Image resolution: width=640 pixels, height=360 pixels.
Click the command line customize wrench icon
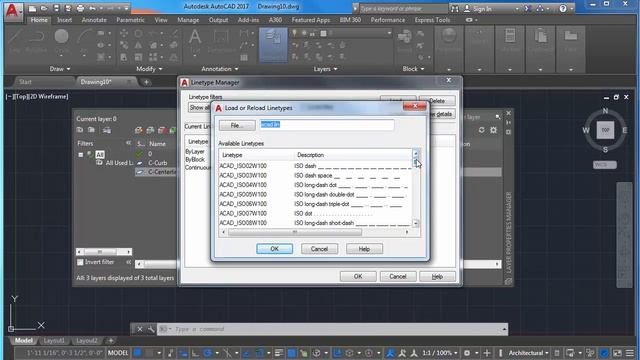pos(151,329)
